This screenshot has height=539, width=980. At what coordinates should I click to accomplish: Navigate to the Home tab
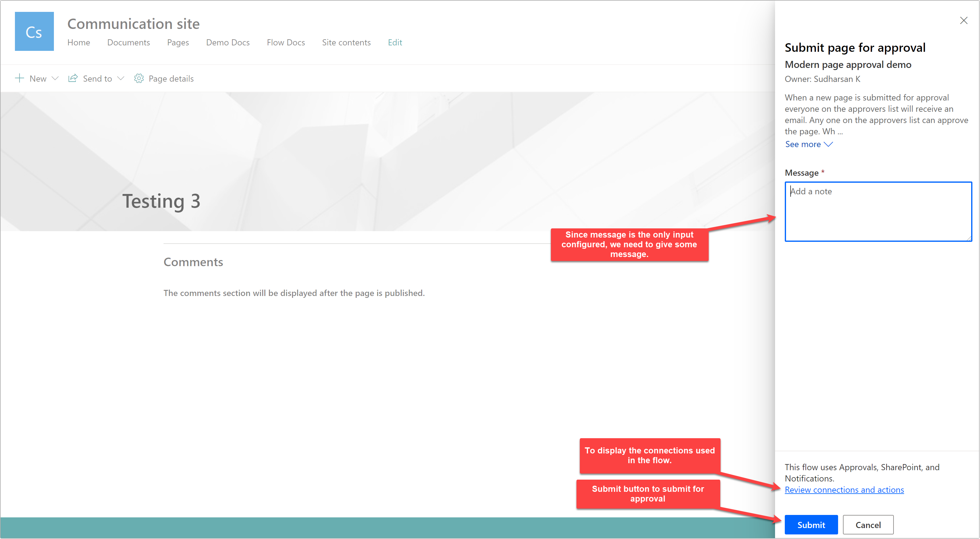[x=79, y=42]
